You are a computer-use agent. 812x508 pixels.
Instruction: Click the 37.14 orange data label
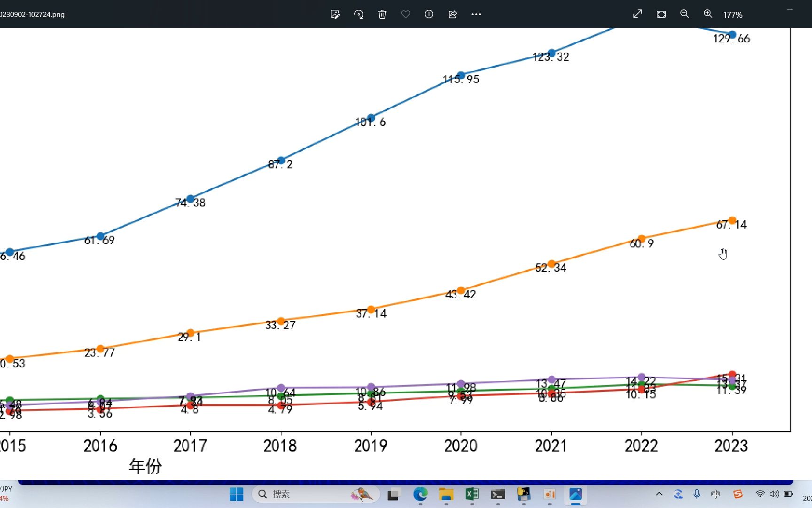(371, 314)
